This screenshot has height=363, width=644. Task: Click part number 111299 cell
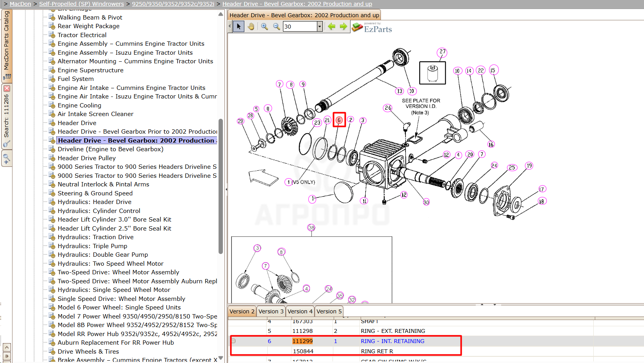(x=302, y=341)
